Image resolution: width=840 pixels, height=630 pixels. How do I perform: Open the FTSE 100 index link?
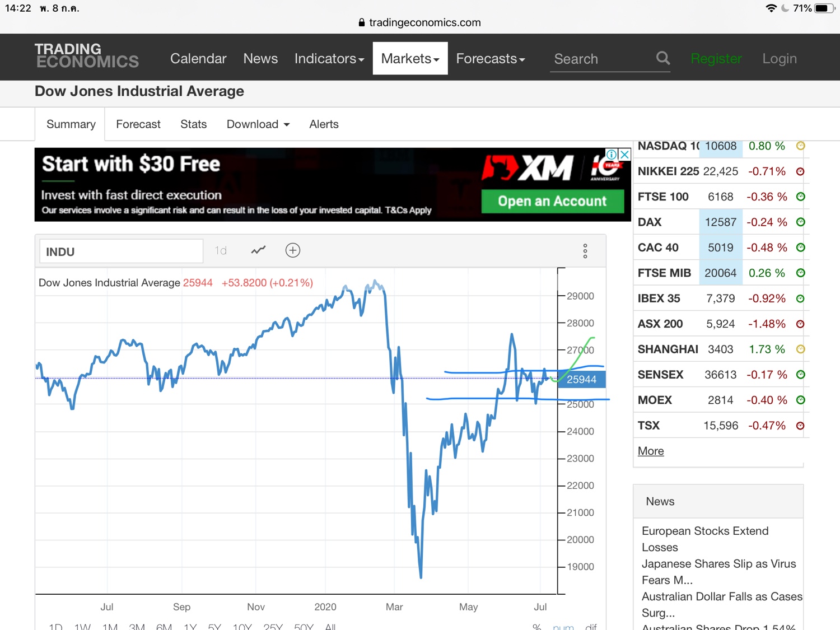(663, 197)
